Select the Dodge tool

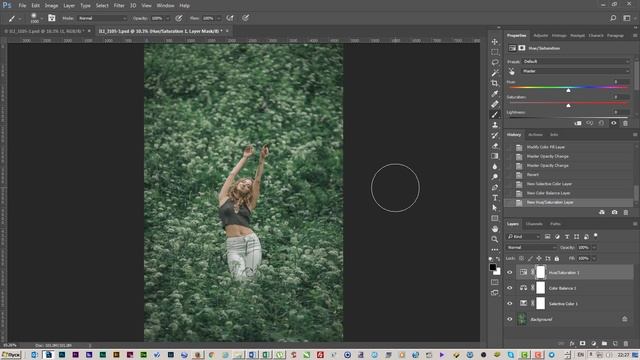pyautogui.click(x=495, y=177)
